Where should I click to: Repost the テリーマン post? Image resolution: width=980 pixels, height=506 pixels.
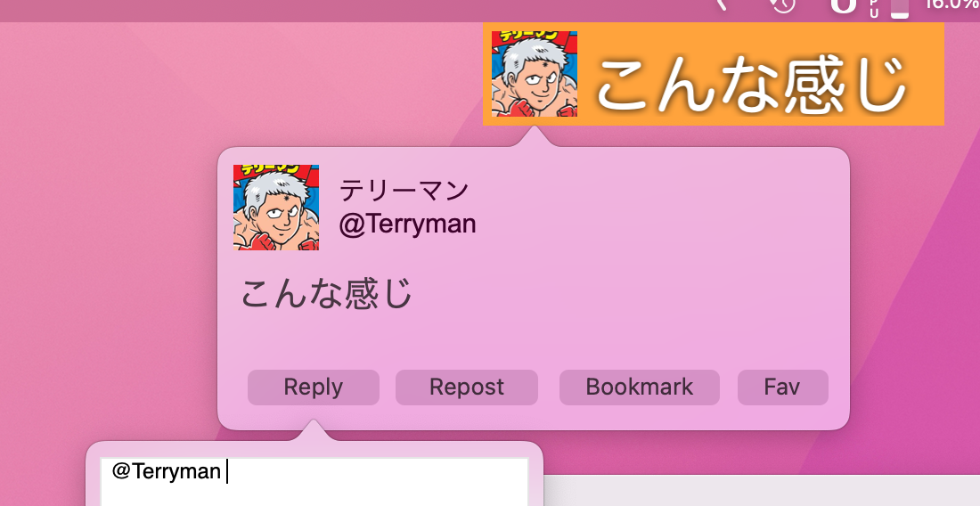tap(466, 388)
